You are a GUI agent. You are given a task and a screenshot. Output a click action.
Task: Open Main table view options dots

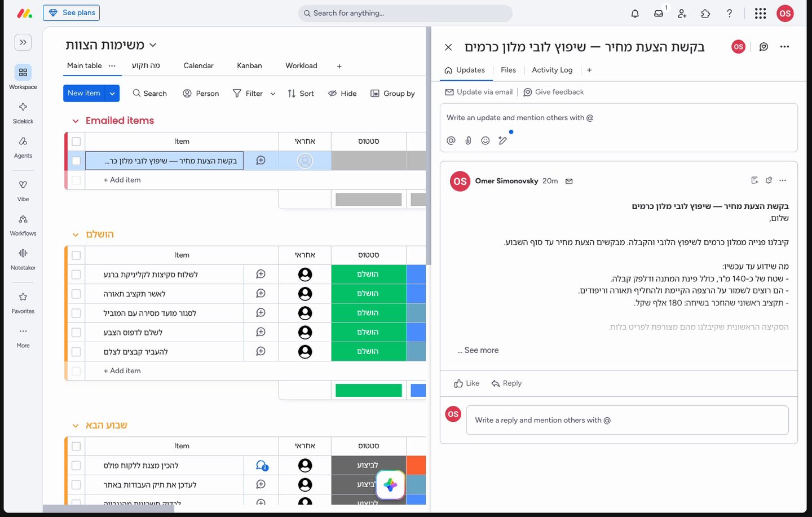click(112, 65)
